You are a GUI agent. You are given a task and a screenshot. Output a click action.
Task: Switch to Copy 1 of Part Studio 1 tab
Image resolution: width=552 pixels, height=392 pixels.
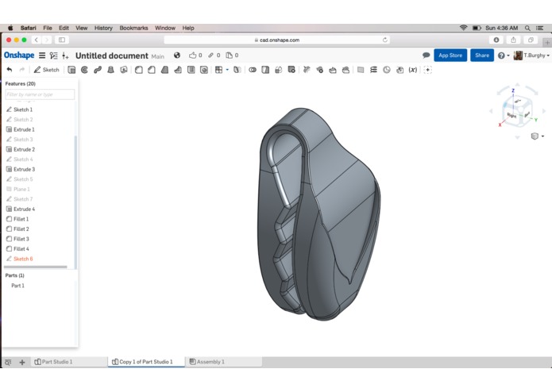146,361
